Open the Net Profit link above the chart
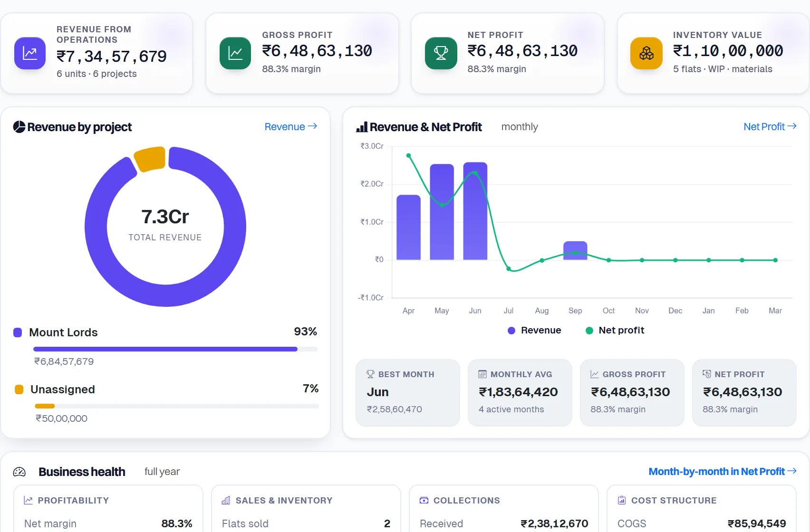 click(770, 127)
